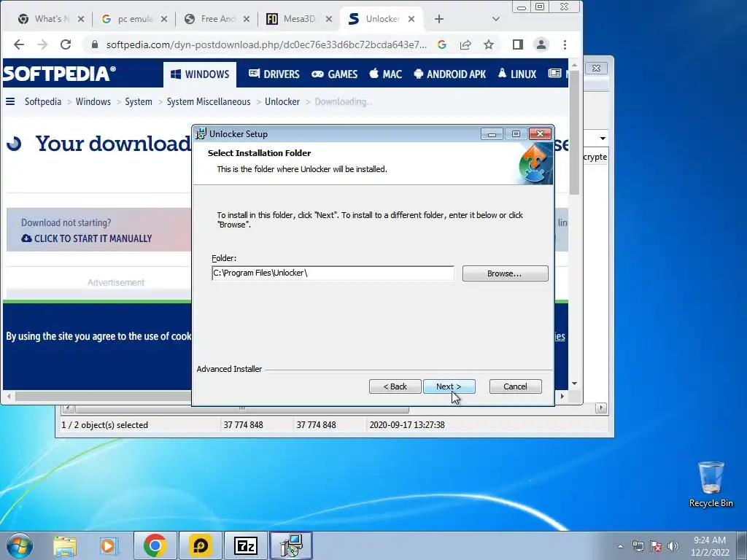Click the Back button in setup

coord(395,386)
